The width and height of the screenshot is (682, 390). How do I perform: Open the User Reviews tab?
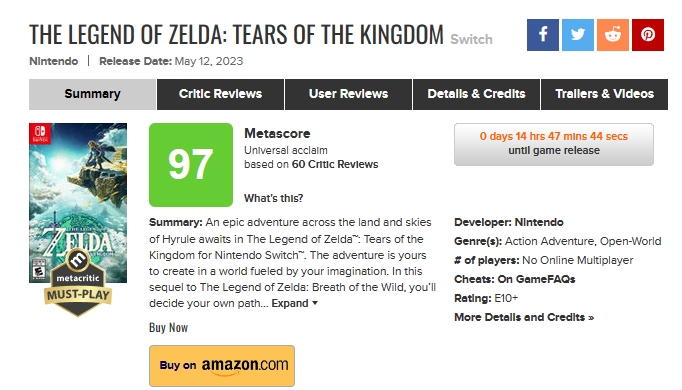point(348,94)
